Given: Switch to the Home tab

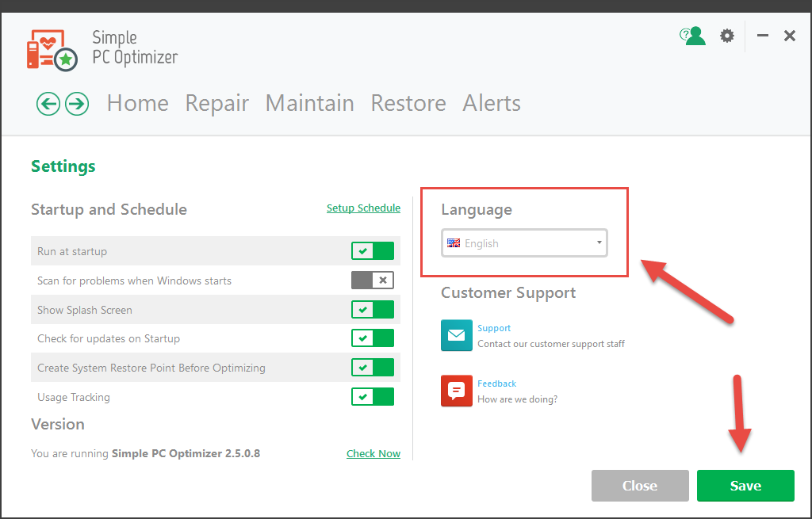Looking at the screenshot, I should pos(138,103).
